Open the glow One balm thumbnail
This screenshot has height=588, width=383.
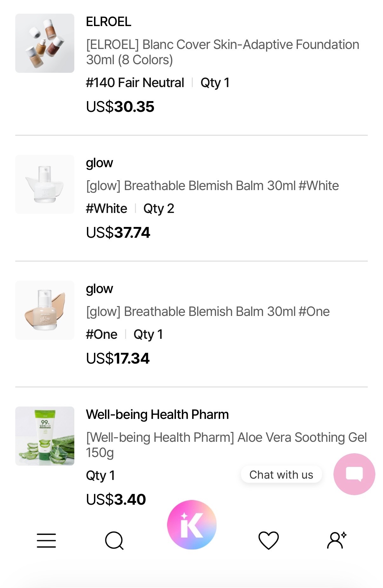click(x=45, y=310)
